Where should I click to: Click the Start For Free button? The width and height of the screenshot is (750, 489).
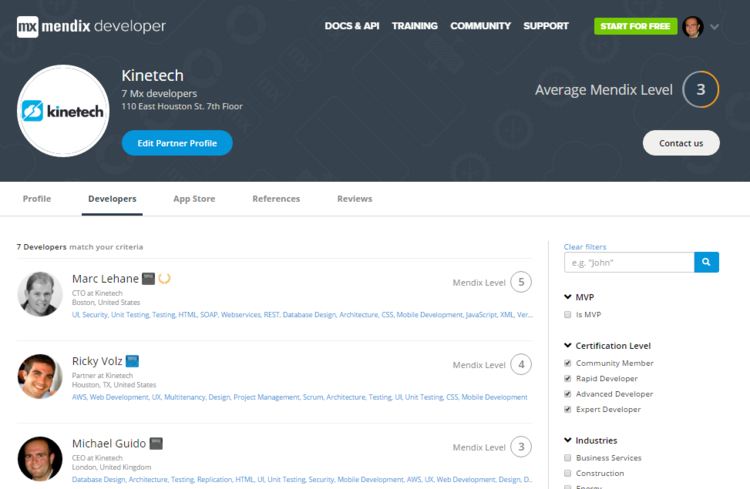pos(635,26)
